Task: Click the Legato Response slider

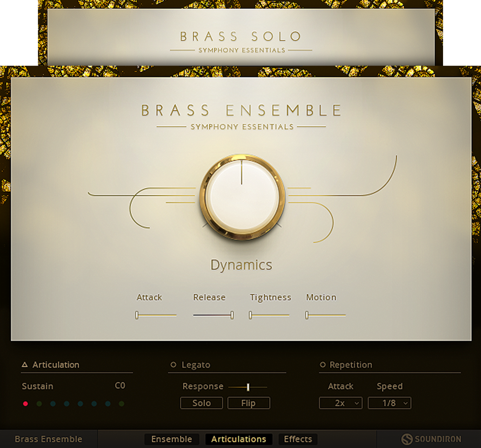Action: coord(248,387)
